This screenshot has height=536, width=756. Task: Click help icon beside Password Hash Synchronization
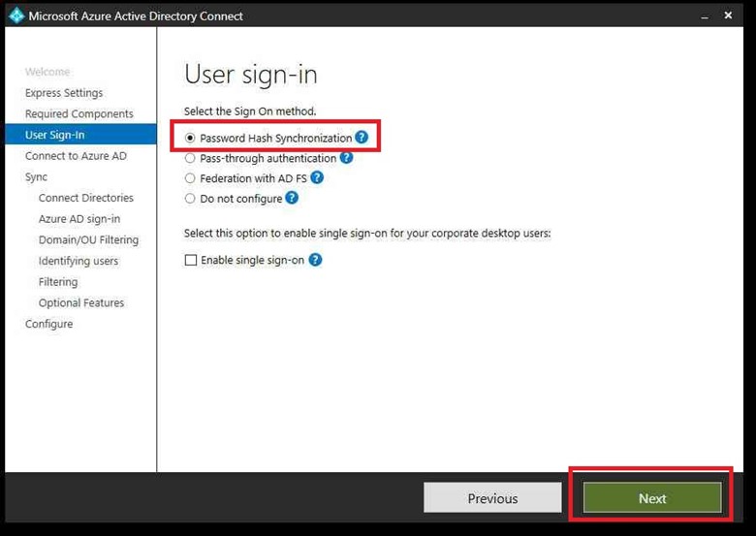(362, 138)
